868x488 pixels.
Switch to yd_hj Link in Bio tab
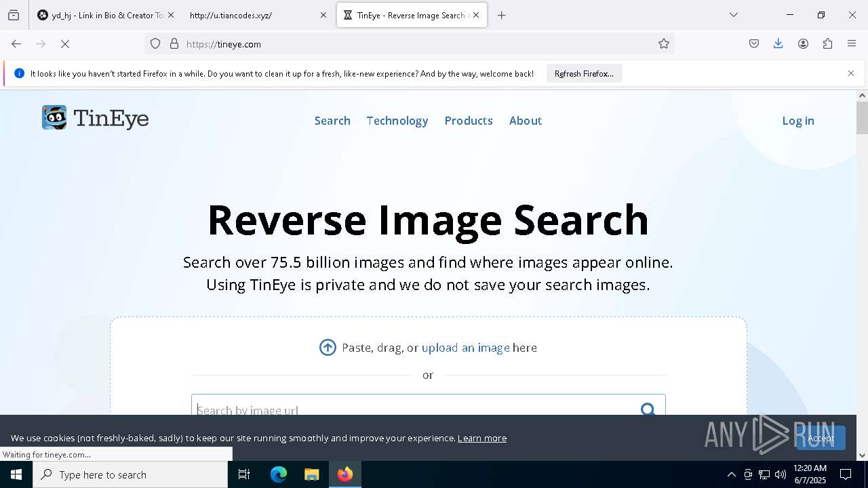click(106, 15)
